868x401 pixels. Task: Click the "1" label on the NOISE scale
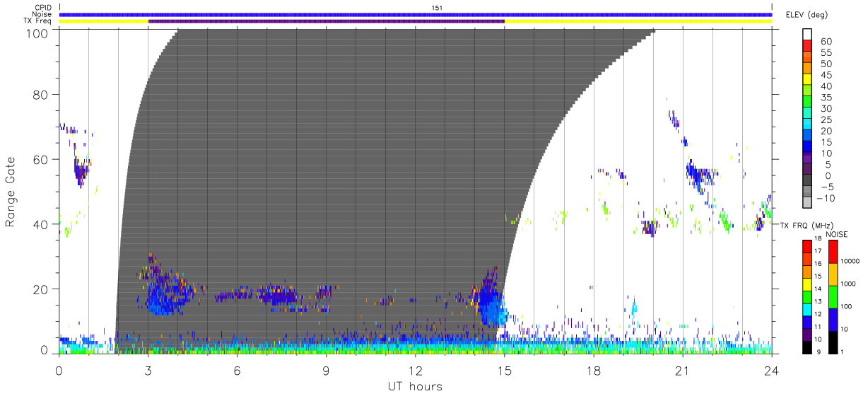(842, 351)
